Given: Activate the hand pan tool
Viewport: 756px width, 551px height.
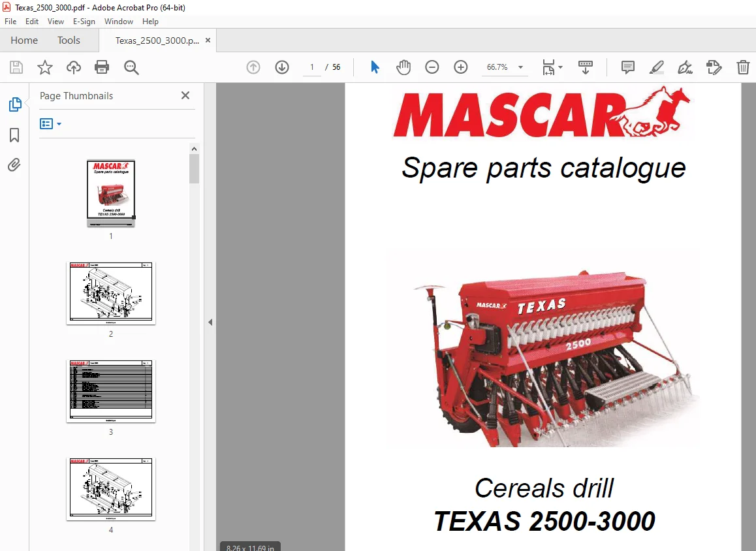Looking at the screenshot, I should click(x=403, y=67).
